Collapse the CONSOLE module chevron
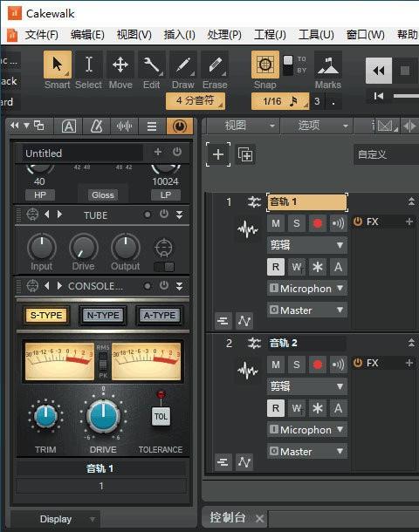 pyautogui.click(x=179, y=286)
